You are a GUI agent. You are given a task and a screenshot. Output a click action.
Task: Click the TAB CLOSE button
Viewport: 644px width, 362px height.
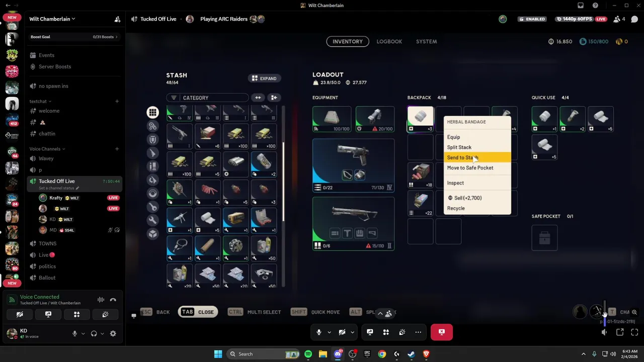pyautogui.click(x=198, y=312)
